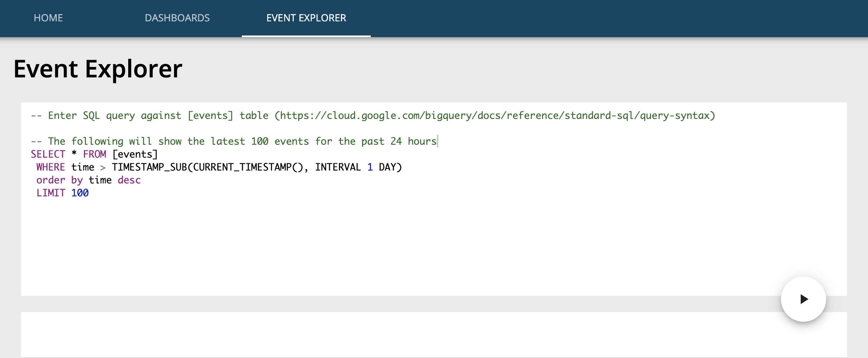The image size is (868, 358).
Task: Select the EVENT EXPLORER tab
Action: [306, 18]
